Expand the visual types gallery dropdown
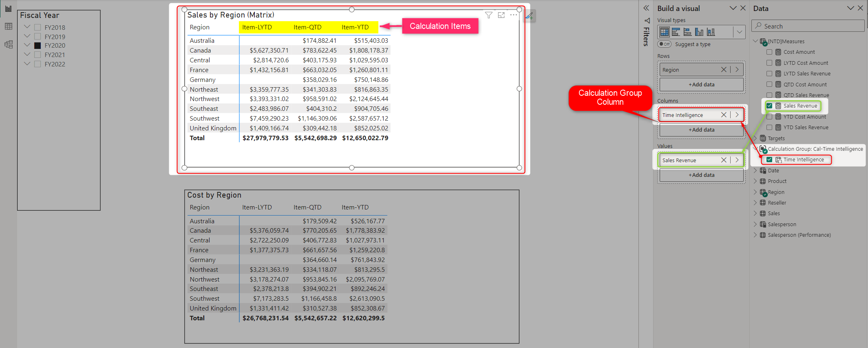This screenshot has width=868, height=348. 739,32
